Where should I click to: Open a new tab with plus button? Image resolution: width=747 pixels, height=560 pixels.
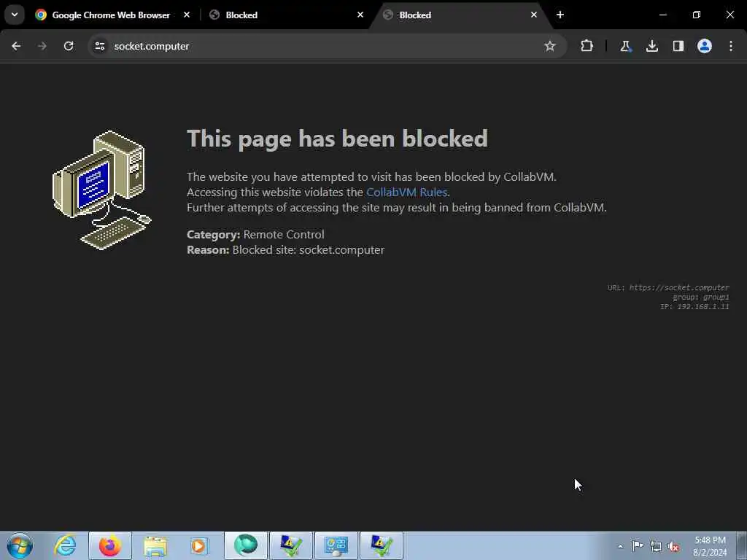coord(560,15)
